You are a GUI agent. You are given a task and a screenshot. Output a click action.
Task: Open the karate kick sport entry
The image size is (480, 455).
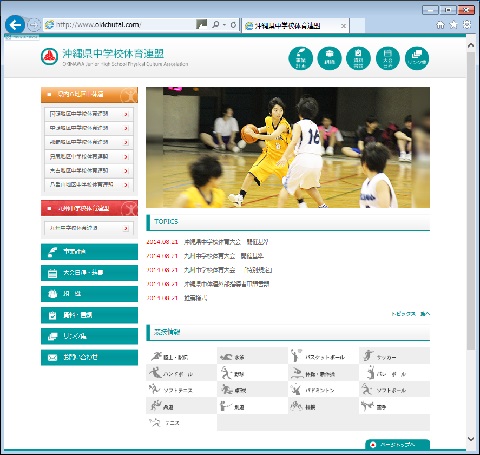tap(394, 406)
